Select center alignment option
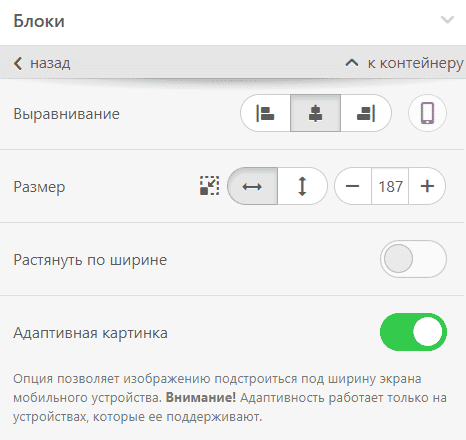The height and width of the screenshot is (440, 466). (315, 113)
